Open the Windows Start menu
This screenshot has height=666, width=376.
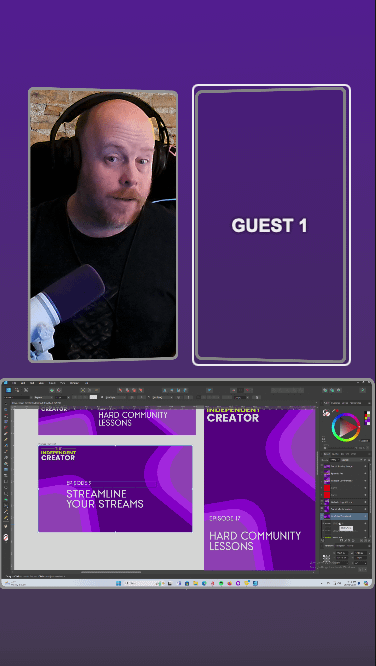point(119,583)
